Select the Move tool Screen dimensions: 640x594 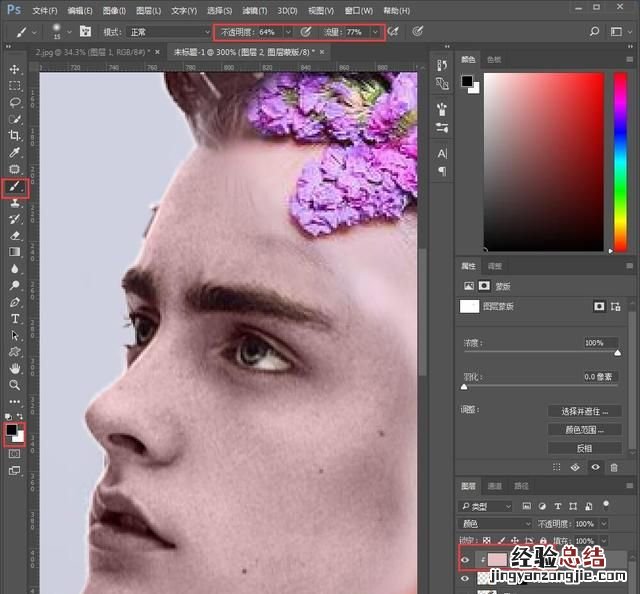click(15, 69)
